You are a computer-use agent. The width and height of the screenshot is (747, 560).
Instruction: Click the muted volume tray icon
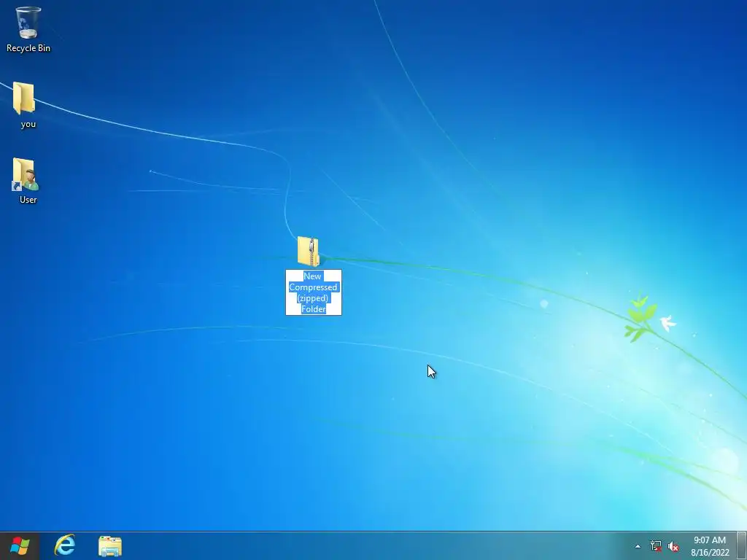click(673, 547)
